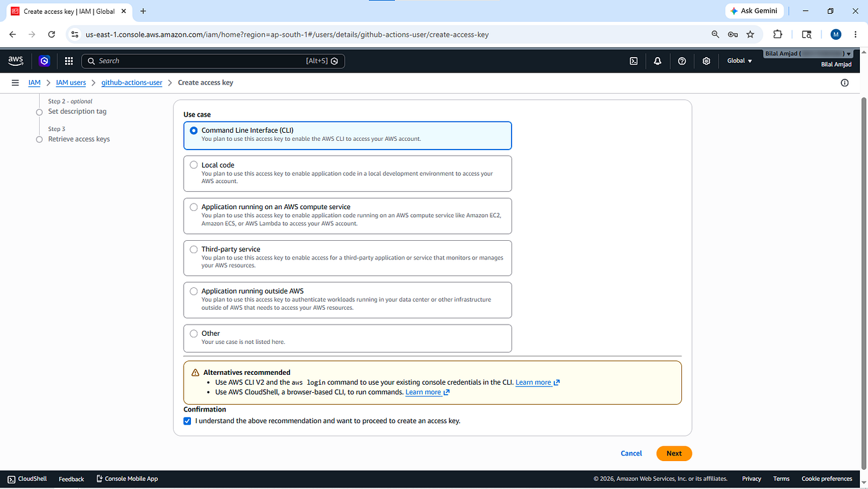Viewport: 868px width, 489px height.
Task: Open Learn more link for aws login
Action: pyautogui.click(x=537, y=382)
